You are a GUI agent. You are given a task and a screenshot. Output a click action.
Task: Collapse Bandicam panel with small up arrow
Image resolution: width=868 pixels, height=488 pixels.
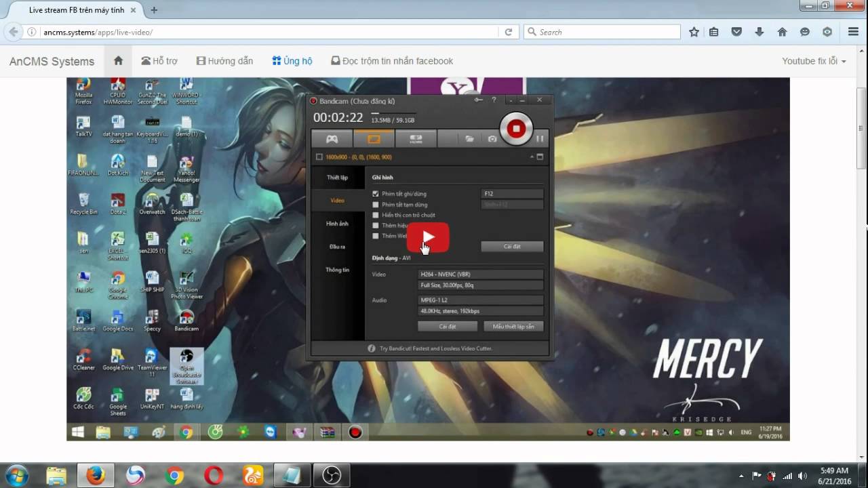(x=532, y=157)
